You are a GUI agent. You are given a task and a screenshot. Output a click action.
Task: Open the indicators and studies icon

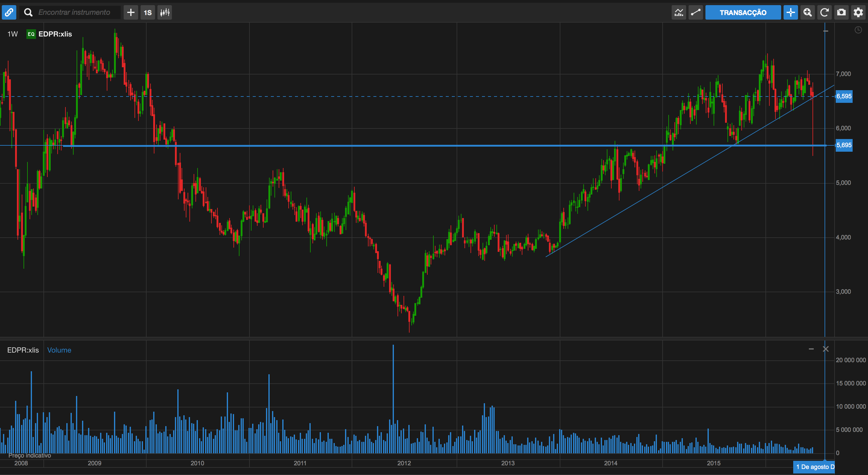(679, 12)
